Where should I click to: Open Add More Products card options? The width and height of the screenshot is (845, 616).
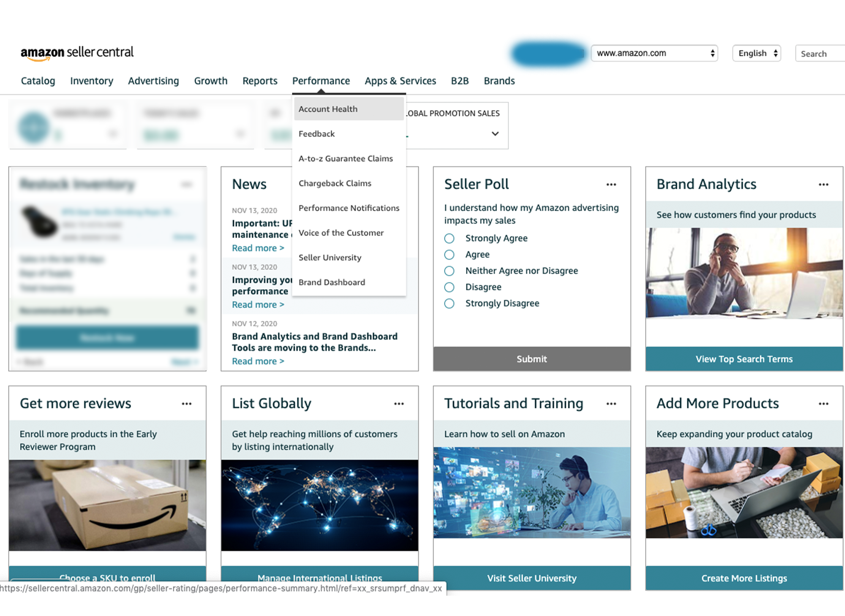(823, 404)
